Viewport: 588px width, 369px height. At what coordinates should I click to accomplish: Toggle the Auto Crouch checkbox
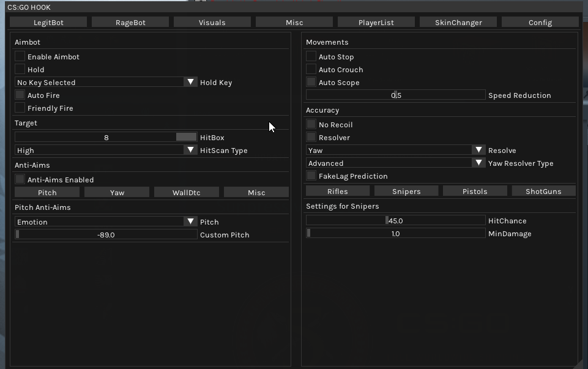pyautogui.click(x=311, y=69)
